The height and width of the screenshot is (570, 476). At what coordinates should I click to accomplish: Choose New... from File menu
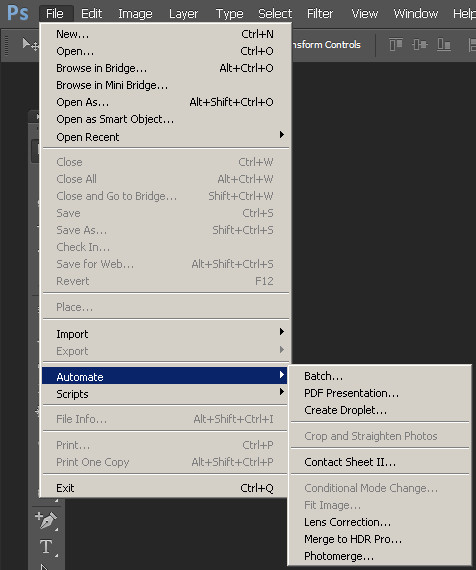pos(165,34)
